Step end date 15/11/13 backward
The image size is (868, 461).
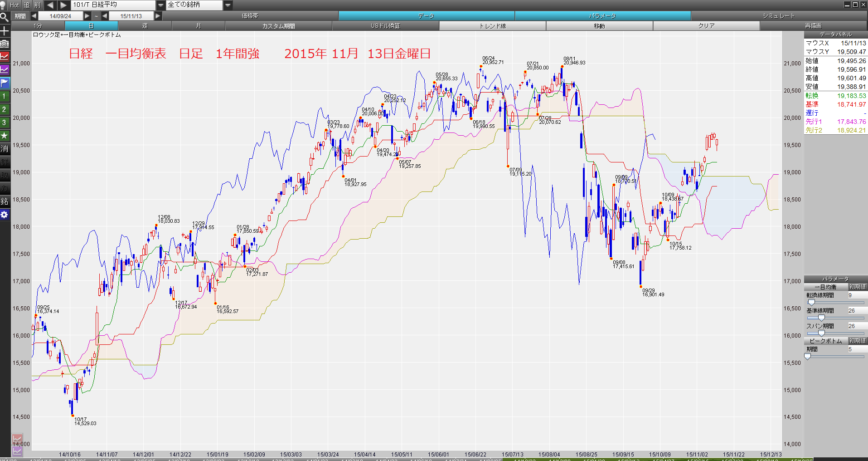click(x=105, y=16)
